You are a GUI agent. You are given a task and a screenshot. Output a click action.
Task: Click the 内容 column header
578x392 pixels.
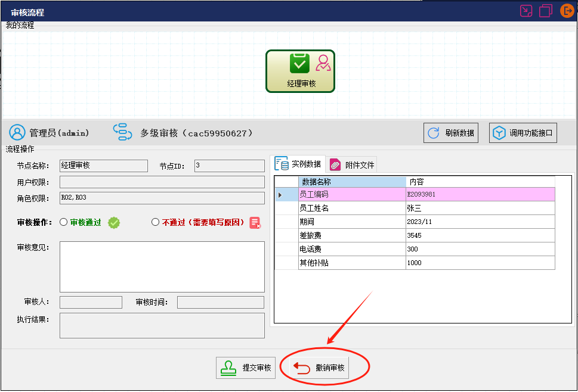(480, 182)
